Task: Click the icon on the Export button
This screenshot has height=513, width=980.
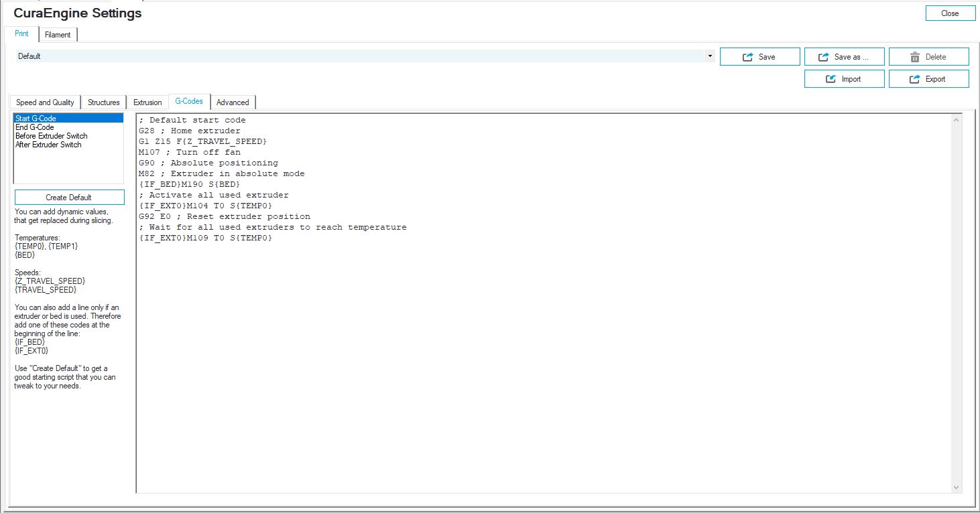Action: click(915, 79)
